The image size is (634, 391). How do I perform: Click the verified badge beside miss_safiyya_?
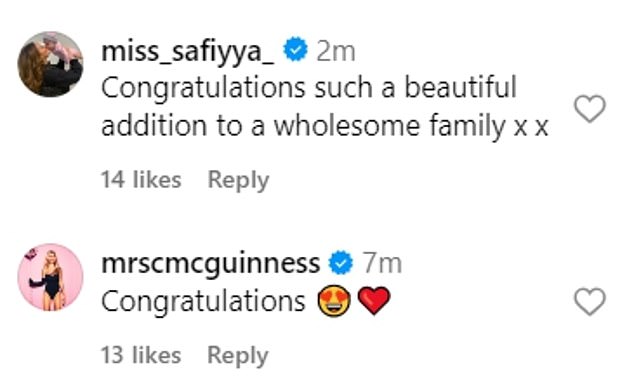(295, 49)
